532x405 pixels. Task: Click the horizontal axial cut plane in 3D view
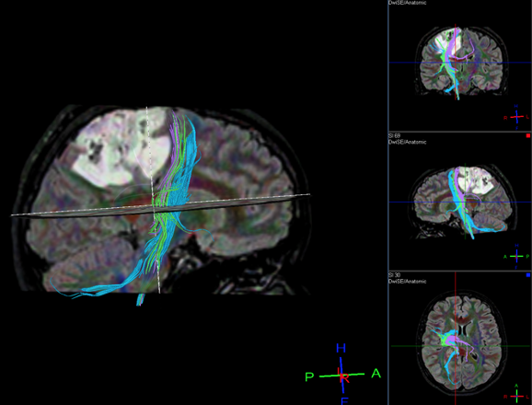(160, 206)
